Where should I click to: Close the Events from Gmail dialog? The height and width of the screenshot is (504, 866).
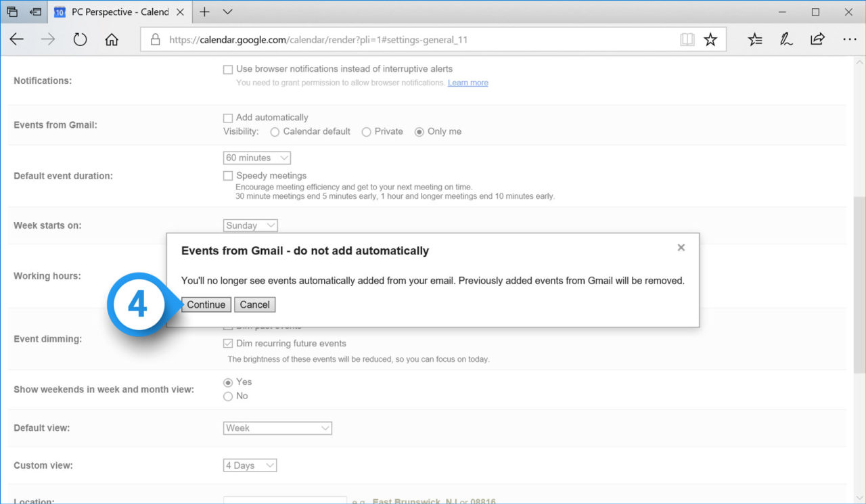click(681, 248)
